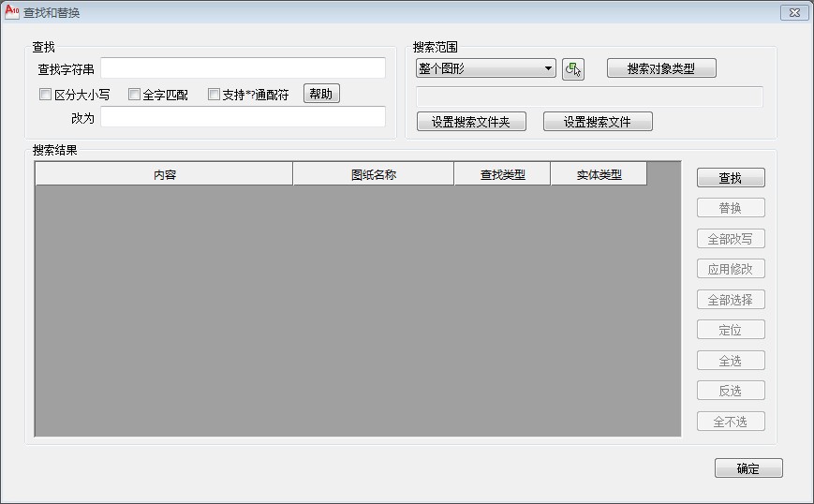
Task: Click 设置搜索文件 button
Action: pos(597,122)
